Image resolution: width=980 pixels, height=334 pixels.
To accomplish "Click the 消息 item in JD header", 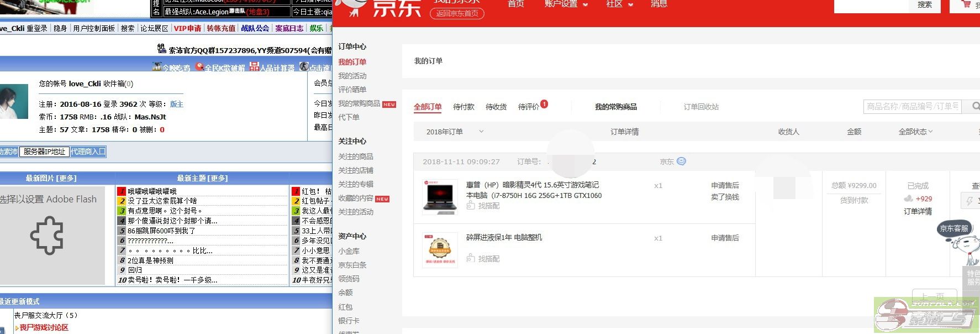I will pos(659,4).
